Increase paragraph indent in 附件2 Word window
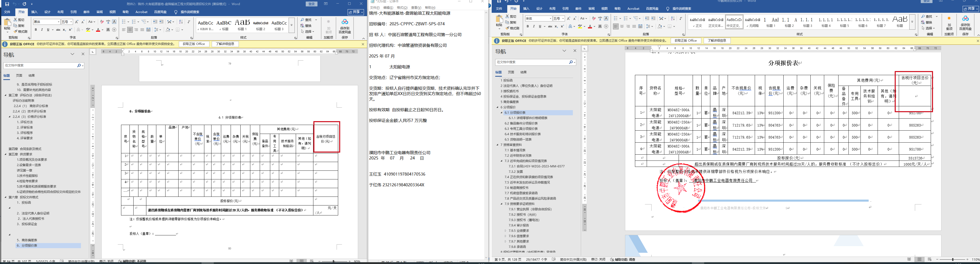This screenshot has height=264, width=980. point(161,22)
